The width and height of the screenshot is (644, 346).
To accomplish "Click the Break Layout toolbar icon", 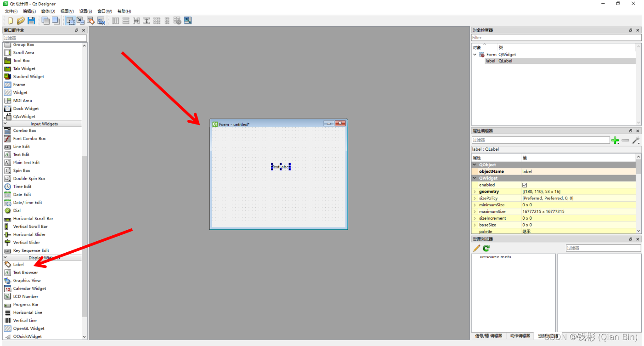I will coord(177,21).
